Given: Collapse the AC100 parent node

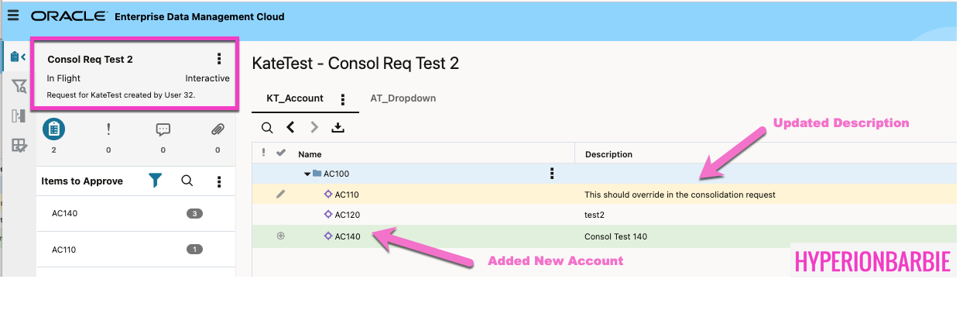Looking at the screenshot, I should (x=307, y=174).
